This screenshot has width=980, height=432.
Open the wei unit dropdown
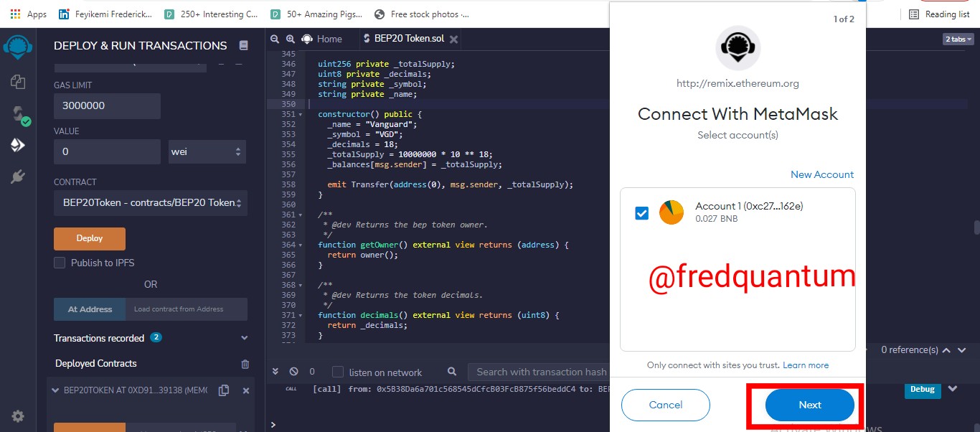207,152
